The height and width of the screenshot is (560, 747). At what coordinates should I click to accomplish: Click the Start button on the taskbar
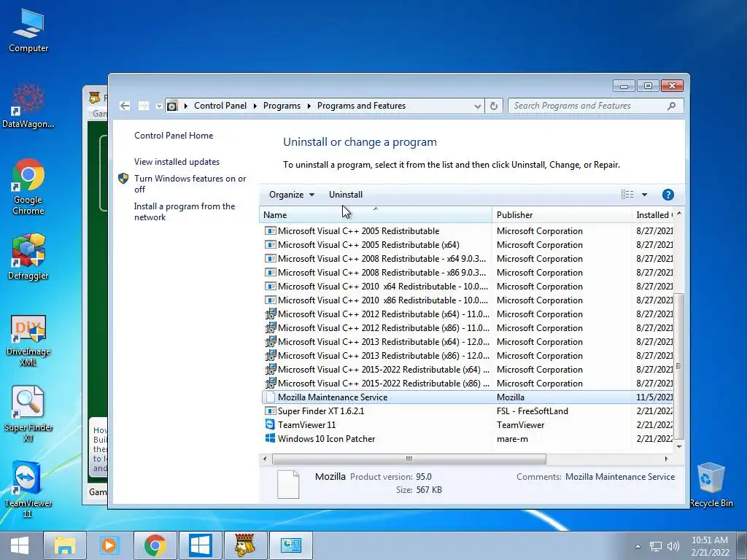pyautogui.click(x=20, y=545)
